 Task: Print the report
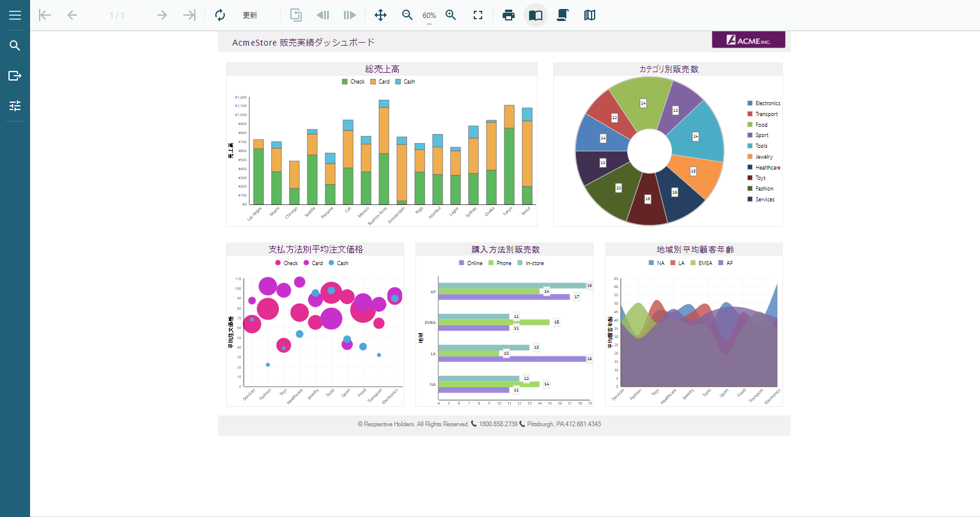[509, 15]
